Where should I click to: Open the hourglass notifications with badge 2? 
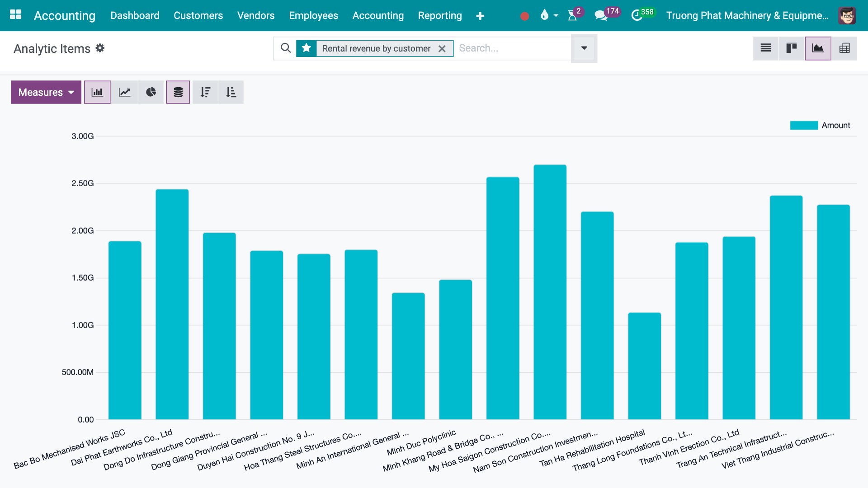575,15
